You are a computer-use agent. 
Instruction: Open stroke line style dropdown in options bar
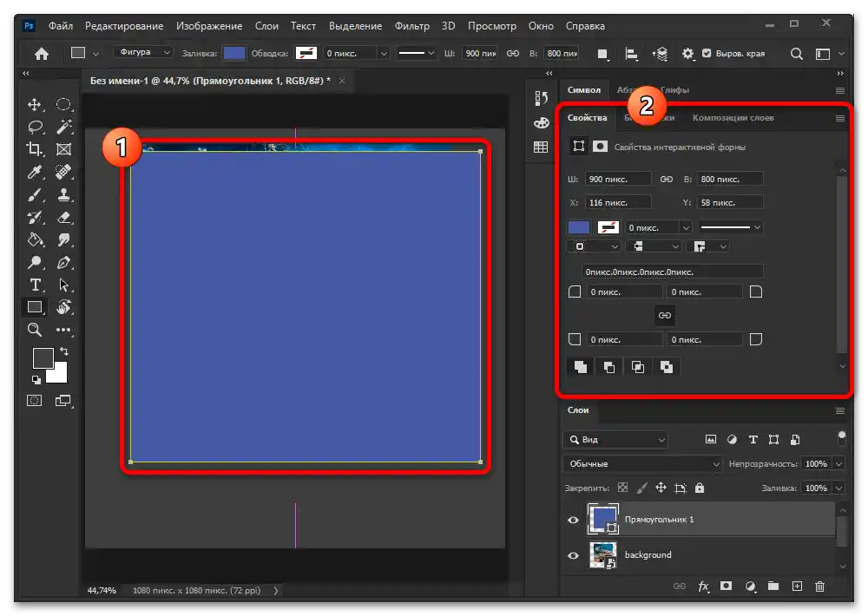417,53
